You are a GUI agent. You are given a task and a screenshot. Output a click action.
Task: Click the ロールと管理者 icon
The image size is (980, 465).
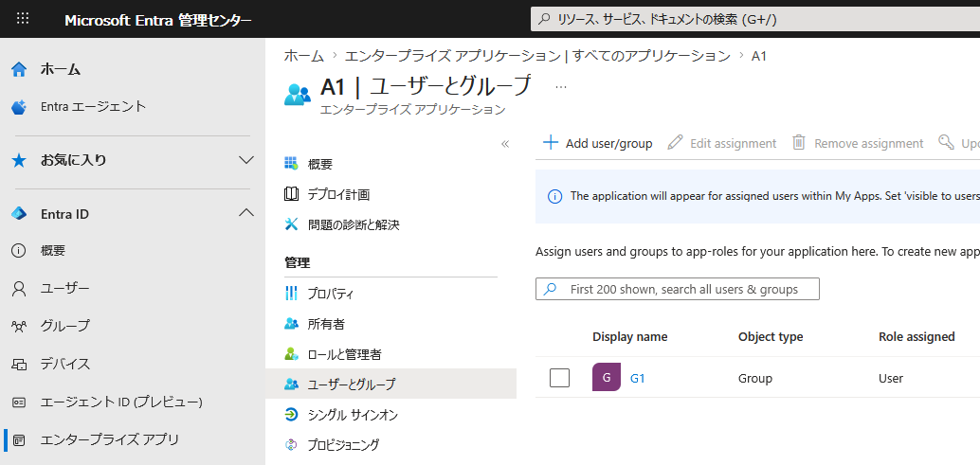[x=291, y=354]
